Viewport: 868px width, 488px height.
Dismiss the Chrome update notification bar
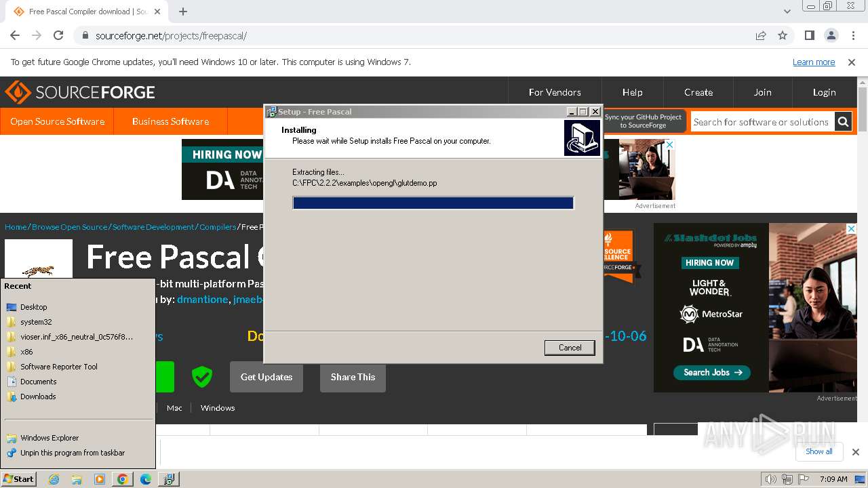point(852,62)
